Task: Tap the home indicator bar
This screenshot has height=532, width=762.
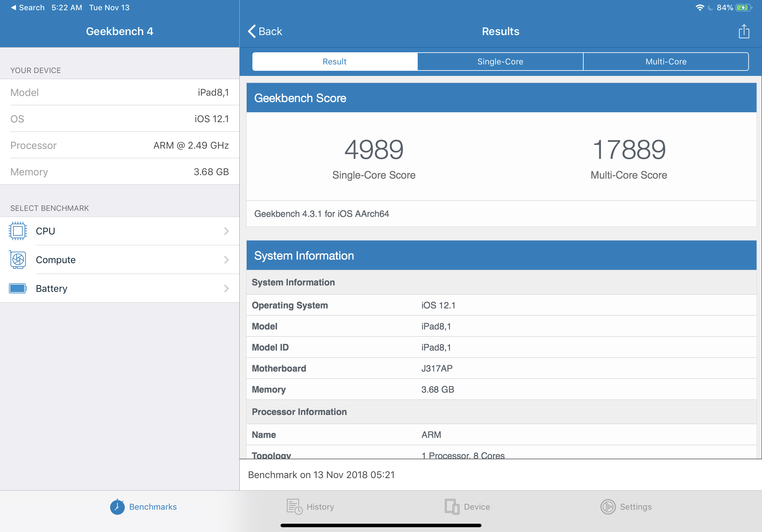Action: click(x=381, y=525)
